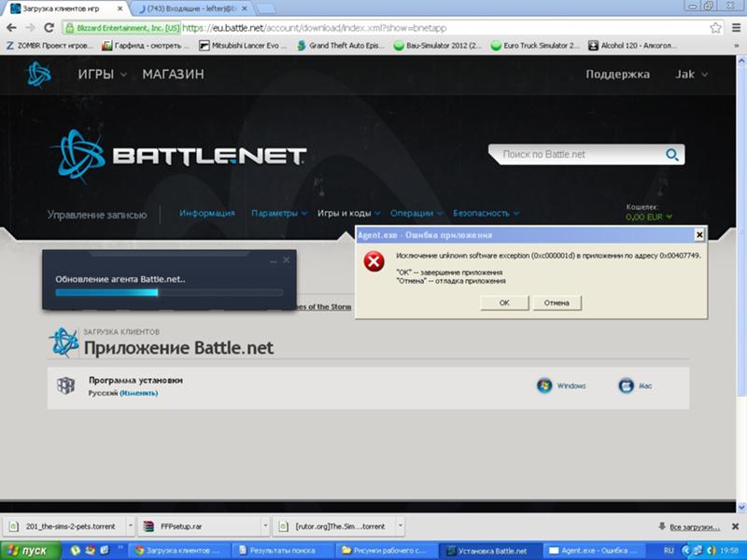Open the Информация tab
Image resolution: width=747 pixels, height=560 pixels.
click(x=206, y=214)
